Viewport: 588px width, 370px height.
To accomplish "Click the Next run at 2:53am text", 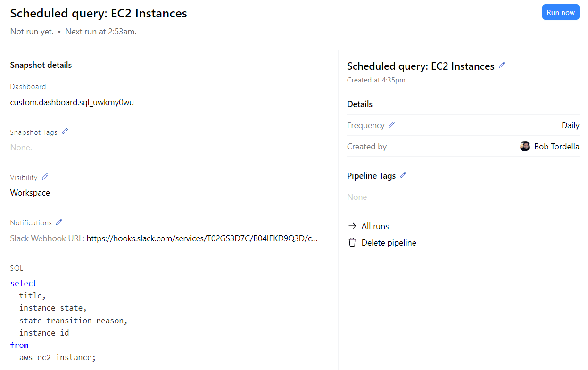I will 100,31.
